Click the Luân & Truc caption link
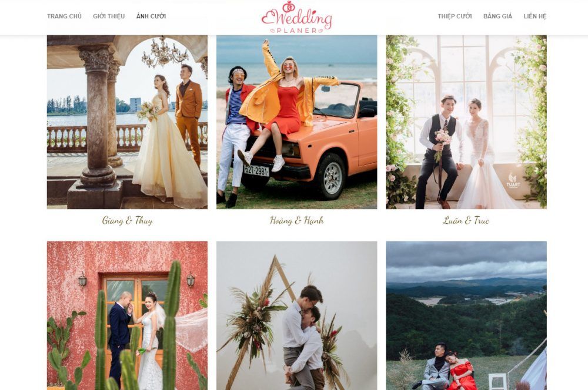This screenshot has width=588, height=390. (x=466, y=221)
